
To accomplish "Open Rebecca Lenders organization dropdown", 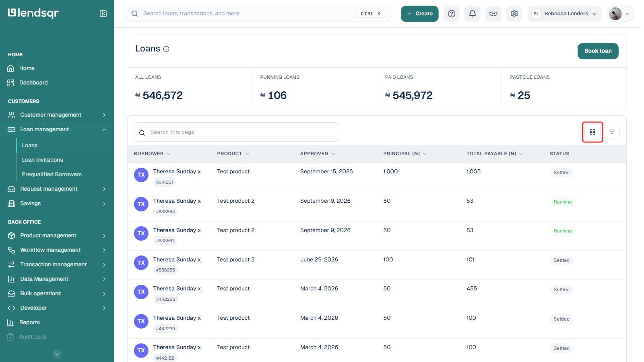I will point(565,14).
